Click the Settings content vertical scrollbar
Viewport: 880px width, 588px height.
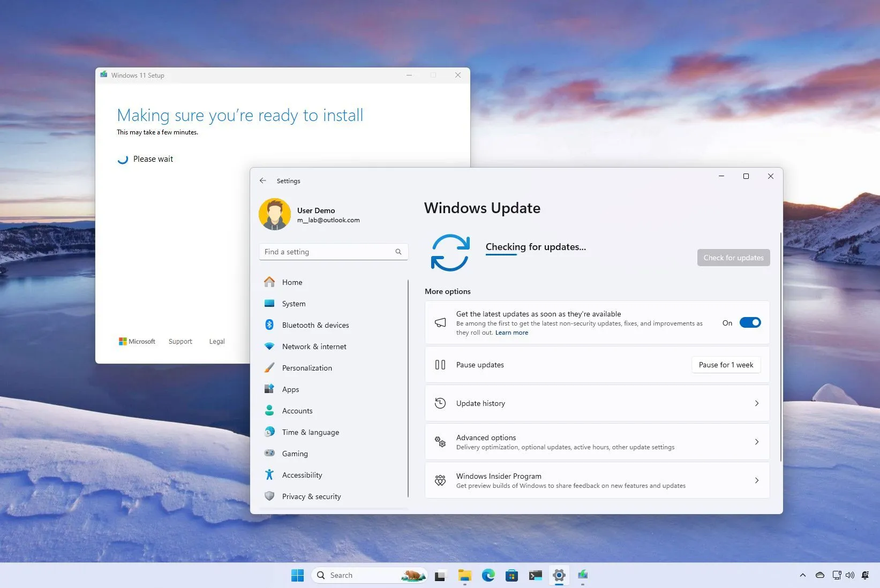point(781,347)
